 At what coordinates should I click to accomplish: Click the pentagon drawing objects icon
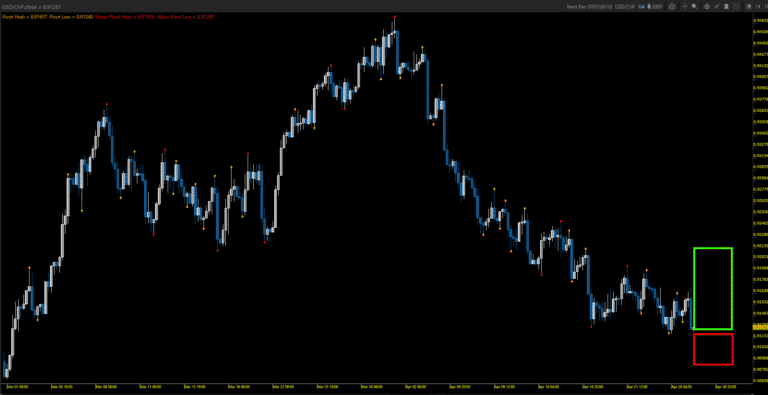click(707, 6)
